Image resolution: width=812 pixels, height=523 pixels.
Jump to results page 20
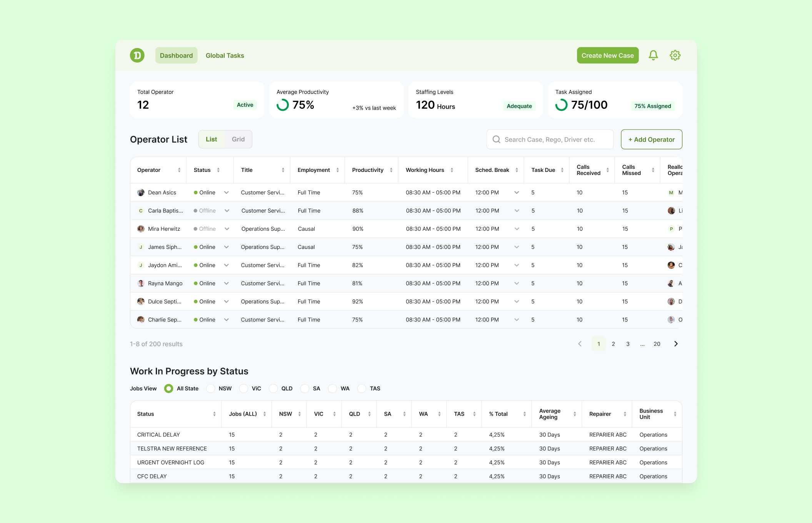point(657,344)
